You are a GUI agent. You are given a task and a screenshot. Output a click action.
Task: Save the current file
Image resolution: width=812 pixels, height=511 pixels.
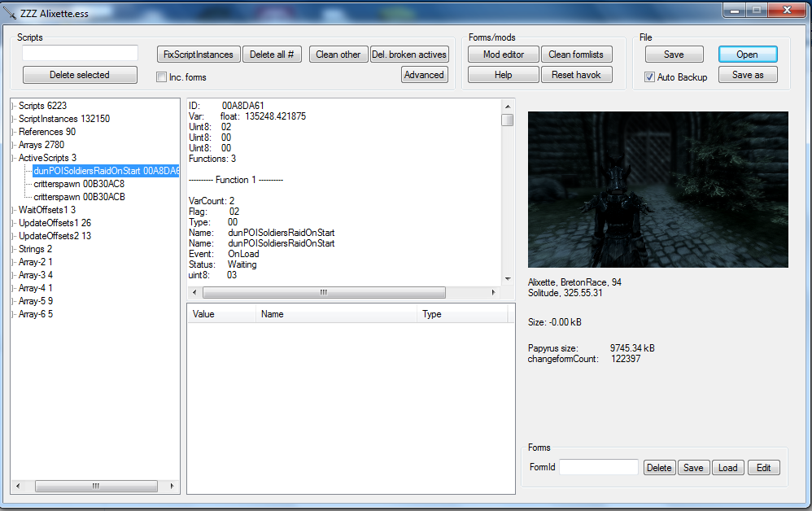pyautogui.click(x=674, y=55)
